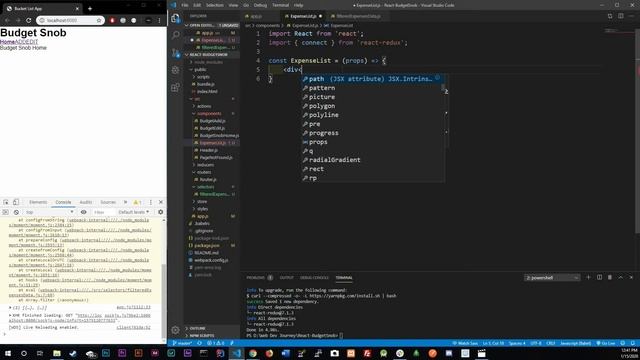Click the Home link on the page
This screenshot has height=360, width=640.
pos(7,42)
